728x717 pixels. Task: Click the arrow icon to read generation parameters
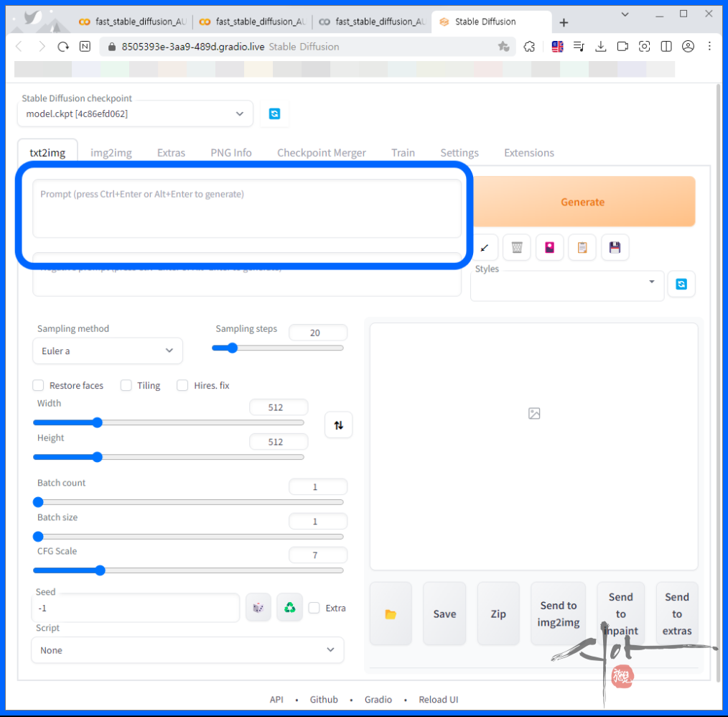[x=485, y=248]
